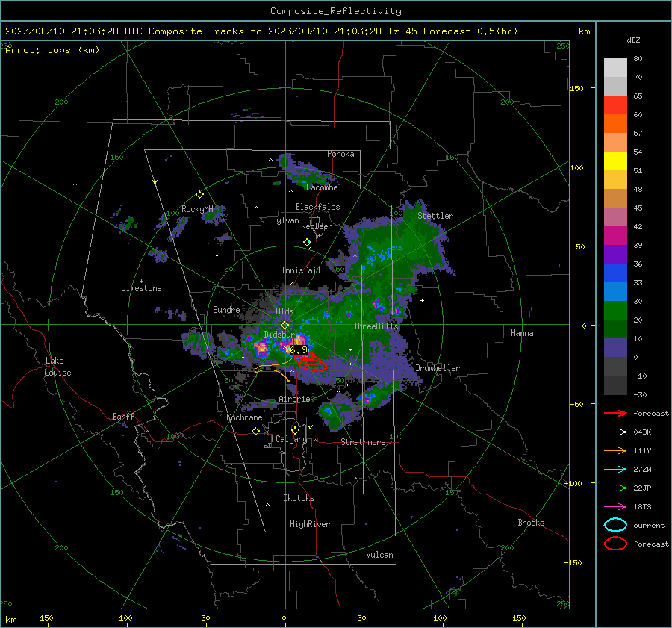Select the orange 111V arrow legend icon
Viewport: 672px width, 628px height.
click(x=615, y=450)
